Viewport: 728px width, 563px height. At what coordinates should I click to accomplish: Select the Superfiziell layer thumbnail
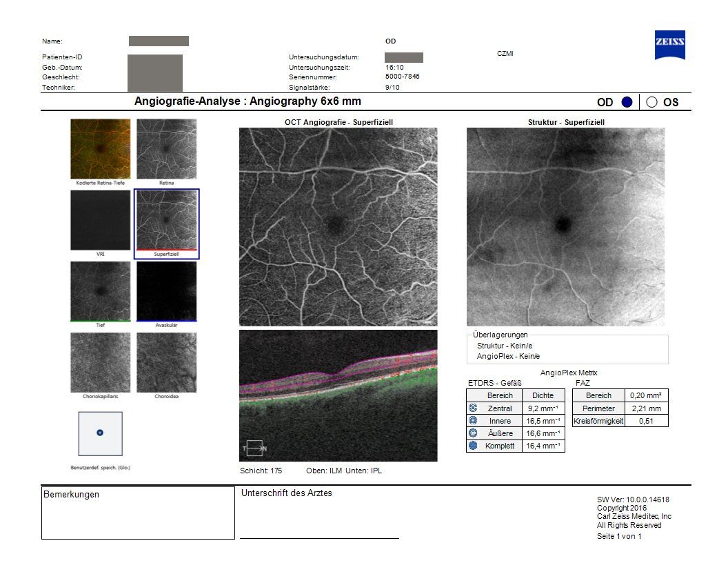[166, 220]
